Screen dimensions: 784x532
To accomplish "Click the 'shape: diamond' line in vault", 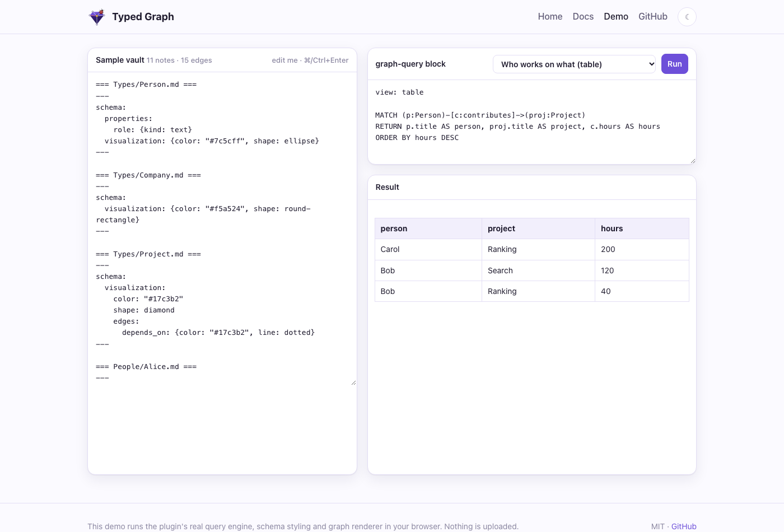I will point(144,310).
